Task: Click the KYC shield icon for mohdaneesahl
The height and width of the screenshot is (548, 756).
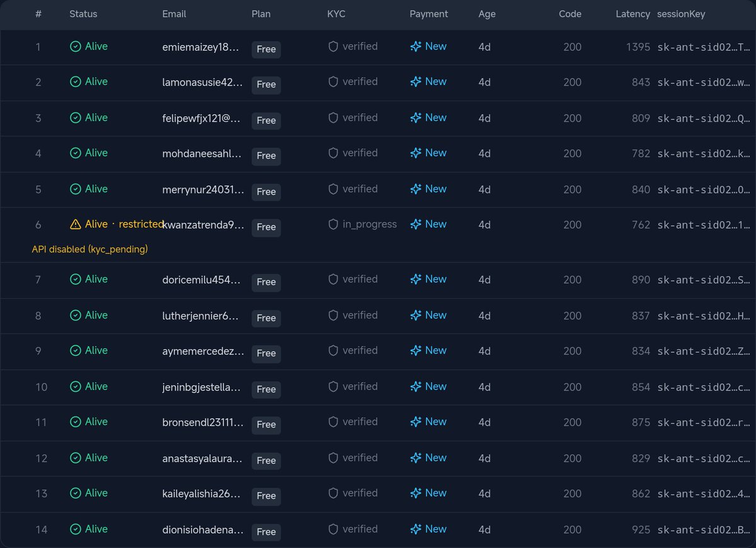Action: click(333, 153)
